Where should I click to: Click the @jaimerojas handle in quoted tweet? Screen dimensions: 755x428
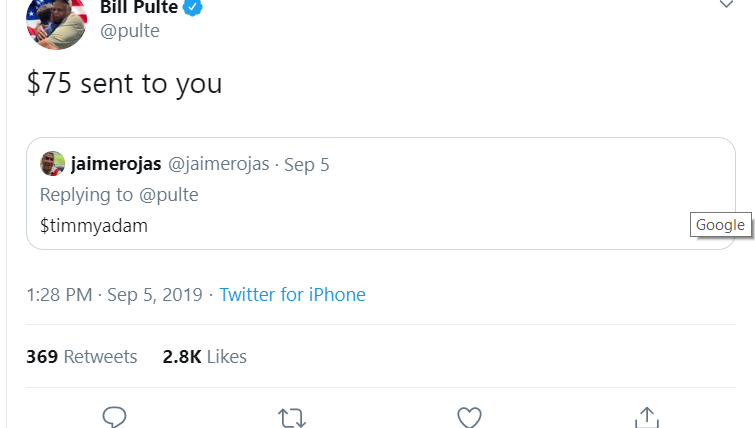[218, 164]
